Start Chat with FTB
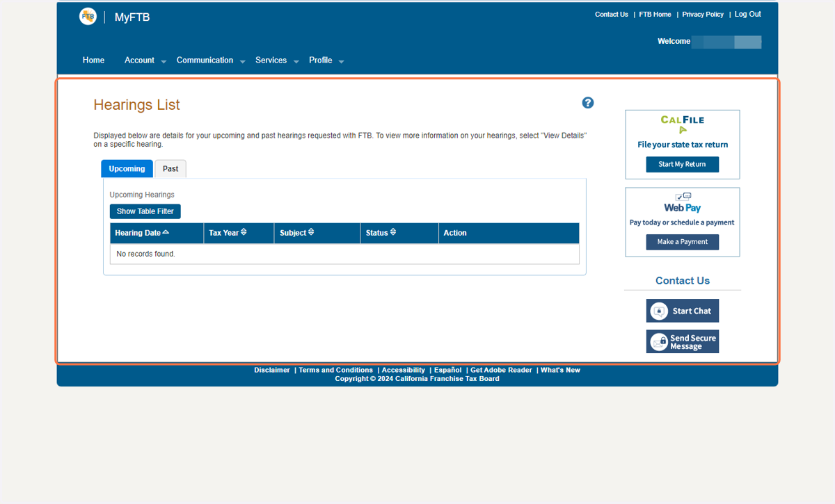835x504 pixels. click(683, 311)
